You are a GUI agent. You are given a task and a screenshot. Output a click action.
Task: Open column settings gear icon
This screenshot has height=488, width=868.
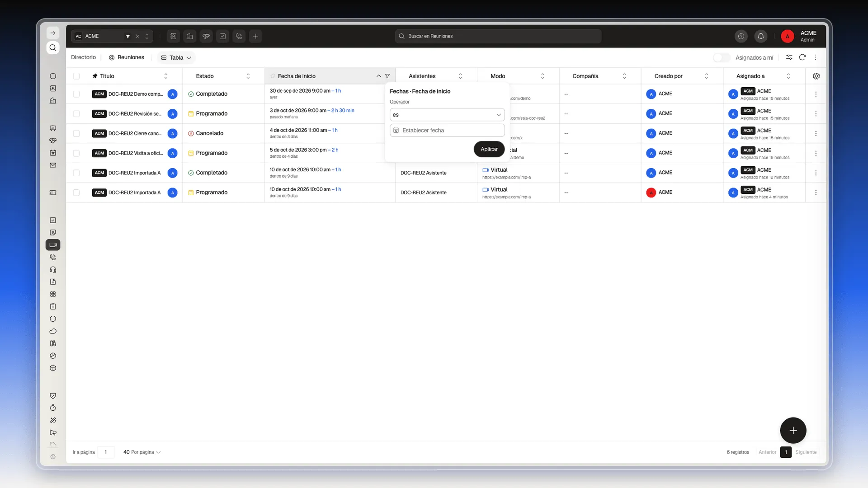click(x=816, y=76)
